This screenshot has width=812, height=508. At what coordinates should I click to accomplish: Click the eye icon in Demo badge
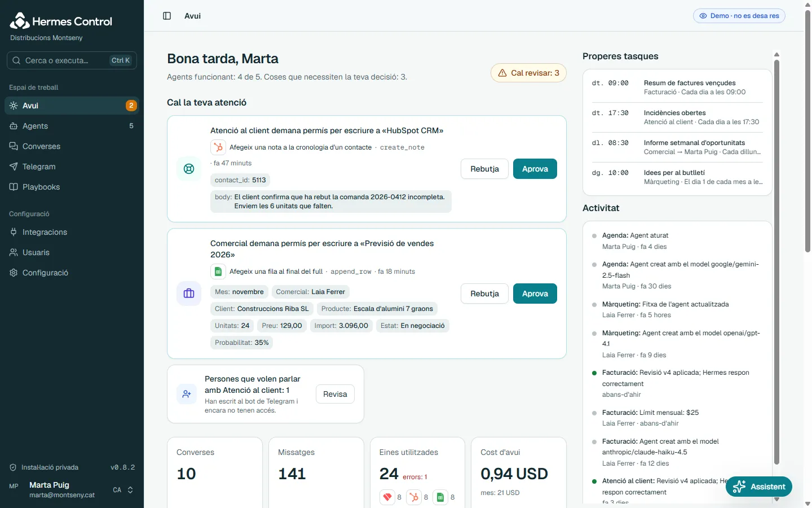click(x=703, y=16)
